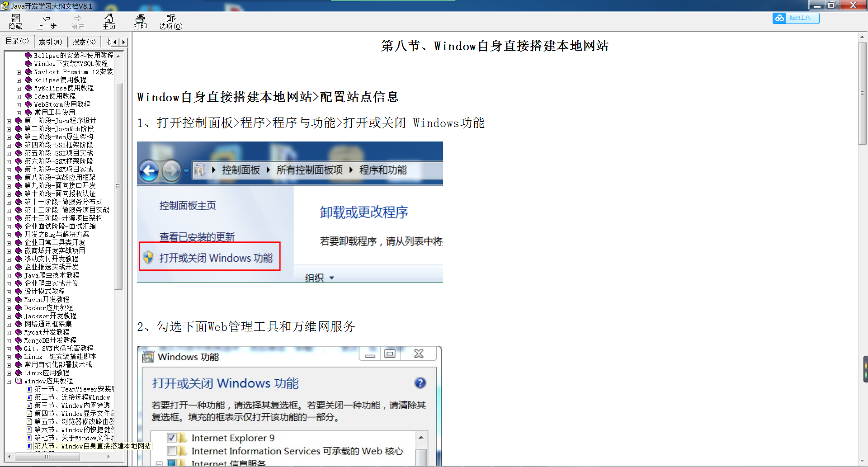This screenshot has width=868, height=467.
Task: Click the 前进 (Forward) toolbar icon
Action: point(78,22)
